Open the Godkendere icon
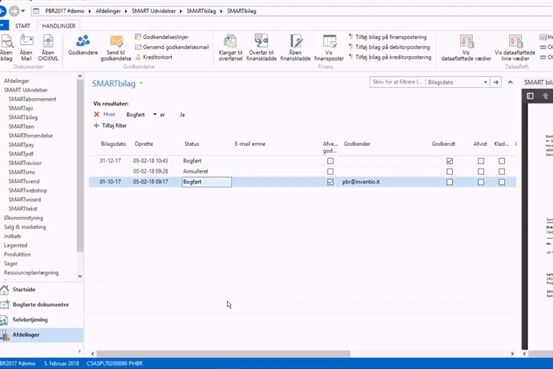Image resolution: width=553 pixels, height=369 pixels. pyautogui.click(x=83, y=45)
